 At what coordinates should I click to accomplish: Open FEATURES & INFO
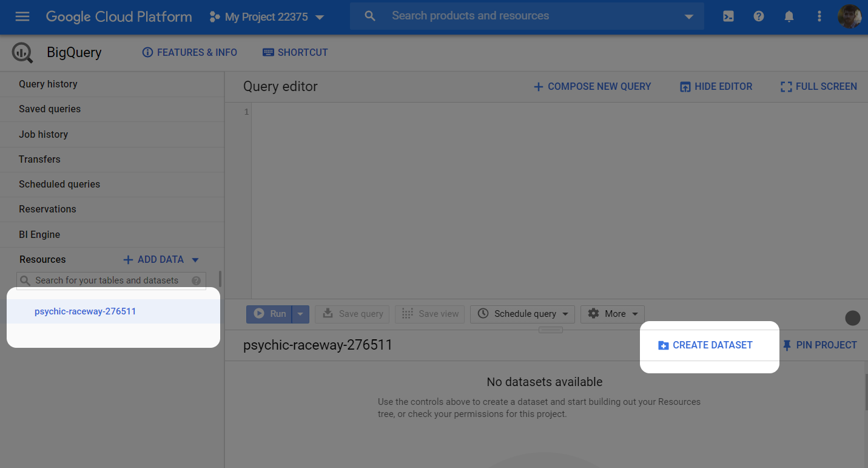pos(189,53)
